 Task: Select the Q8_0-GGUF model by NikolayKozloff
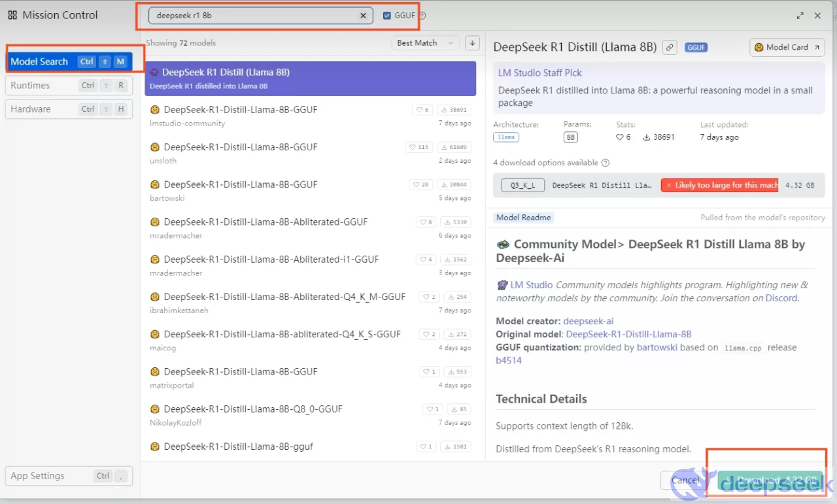pyautogui.click(x=311, y=415)
